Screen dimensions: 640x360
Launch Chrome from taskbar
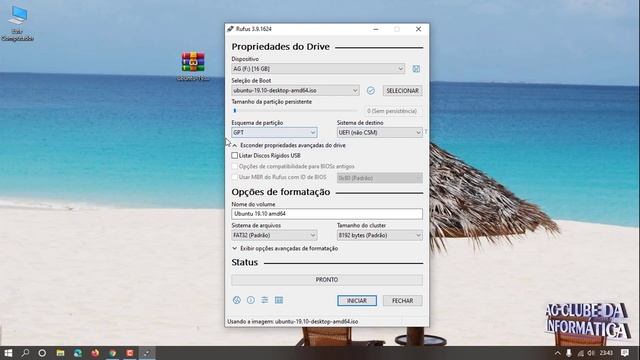click(113, 353)
